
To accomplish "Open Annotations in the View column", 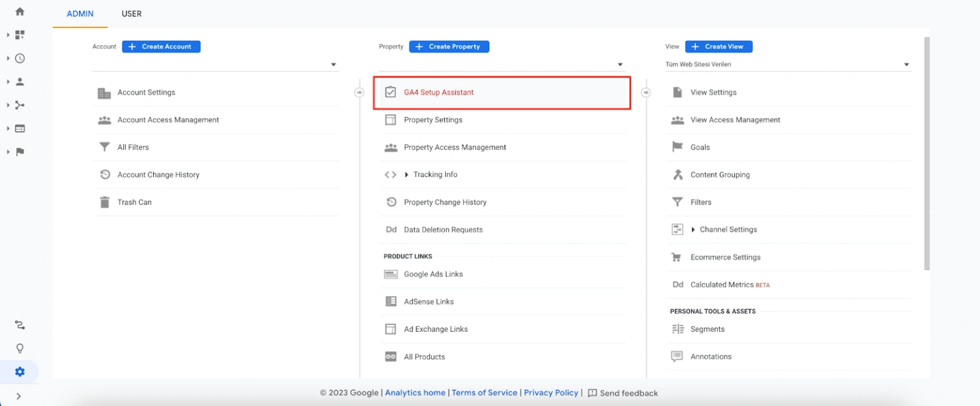I will (710, 356).
